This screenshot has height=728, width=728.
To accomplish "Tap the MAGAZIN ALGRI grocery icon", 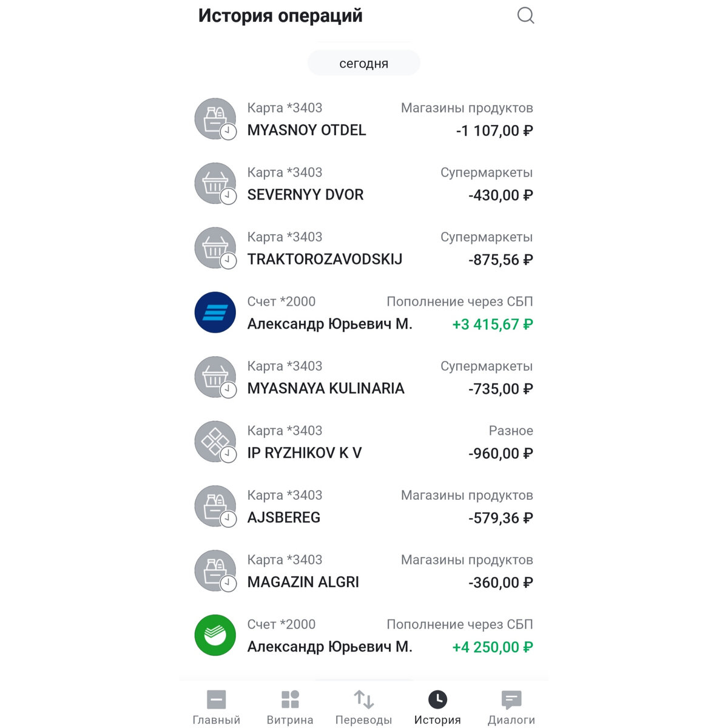I will pos(215,570).
